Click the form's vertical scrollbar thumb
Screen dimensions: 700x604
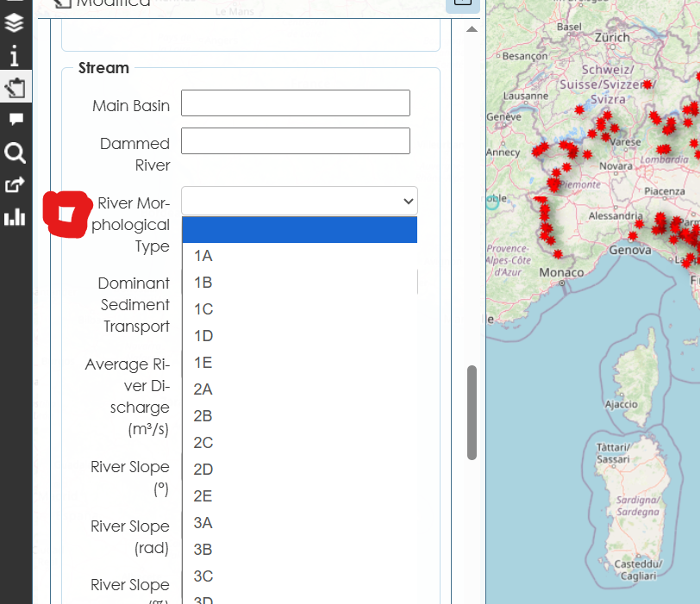(x=472, y=414)
